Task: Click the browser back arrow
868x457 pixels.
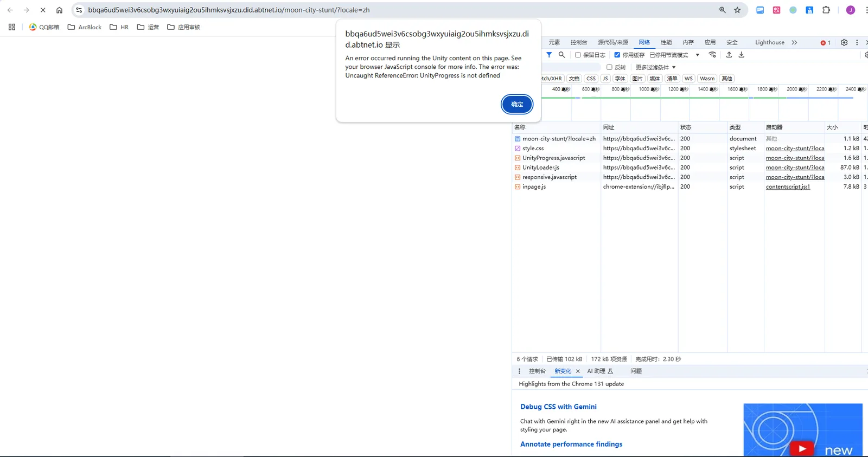Action: tap(10, 10)
